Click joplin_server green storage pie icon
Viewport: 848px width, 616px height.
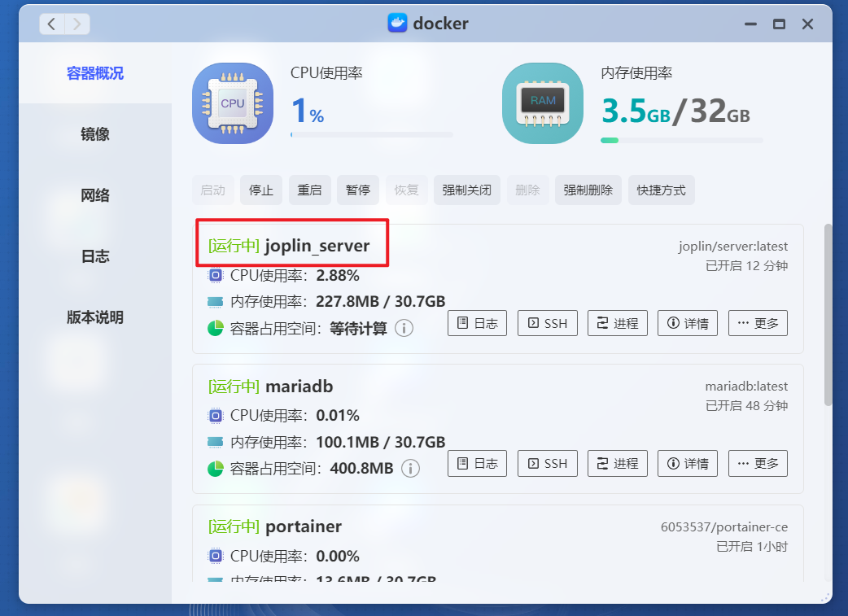point(215,328)
